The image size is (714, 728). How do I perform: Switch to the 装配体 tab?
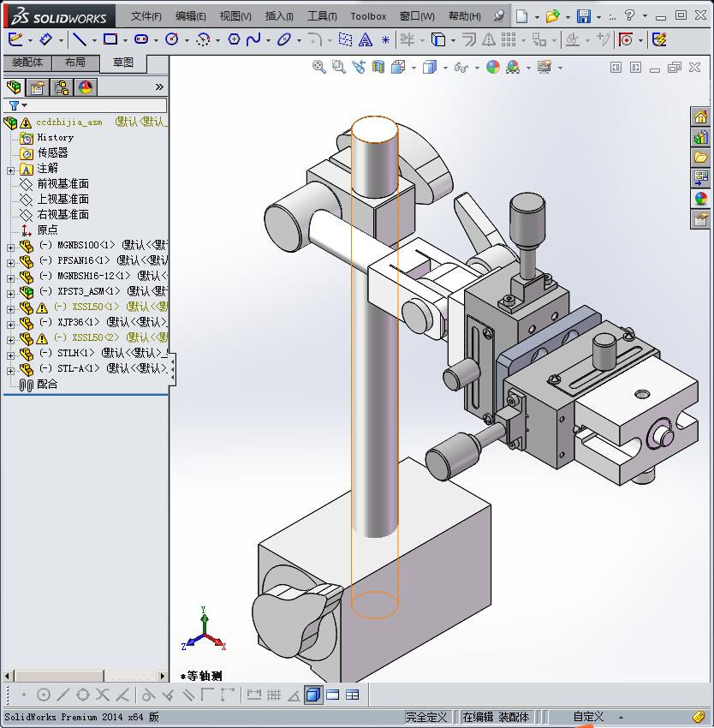[x=27, y=63]
